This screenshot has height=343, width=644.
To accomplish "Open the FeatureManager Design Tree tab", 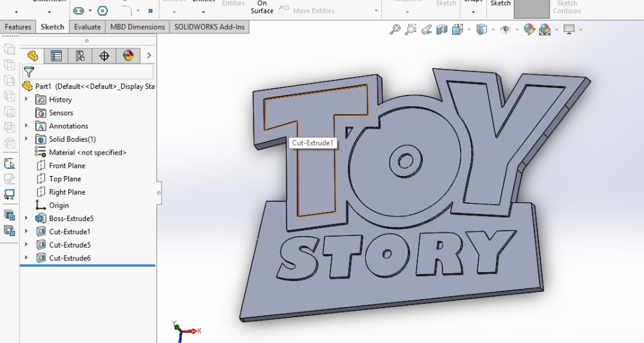I will [33, 56].
